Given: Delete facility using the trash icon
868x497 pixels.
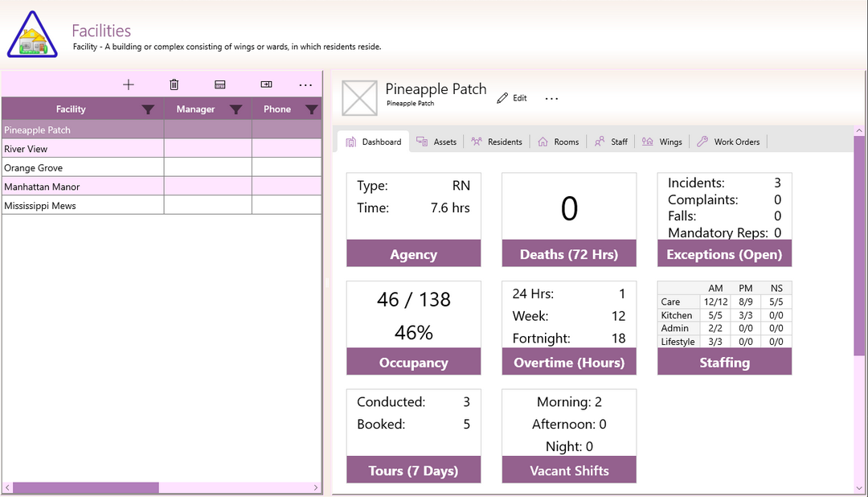Looking at the screenshot, I should coord(174,84).
